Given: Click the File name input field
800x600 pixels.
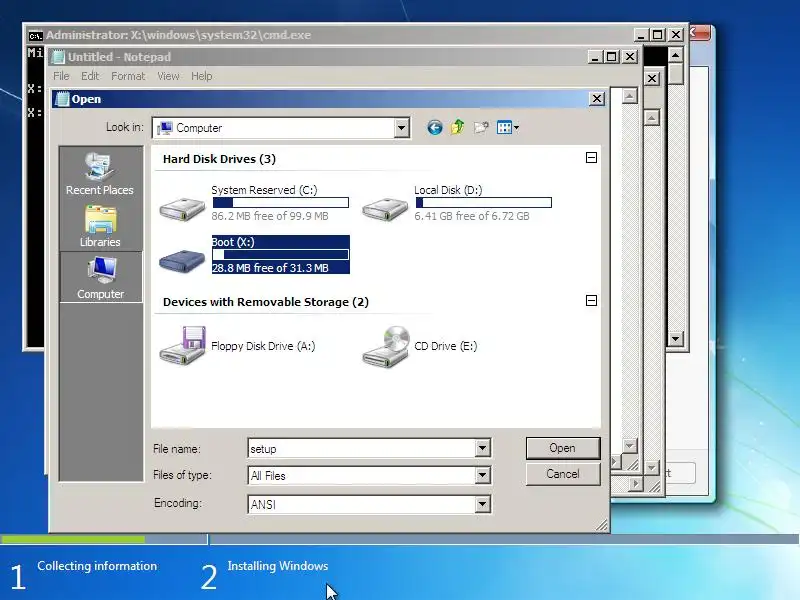Looking at the screenshot, I should click(362, 448).
